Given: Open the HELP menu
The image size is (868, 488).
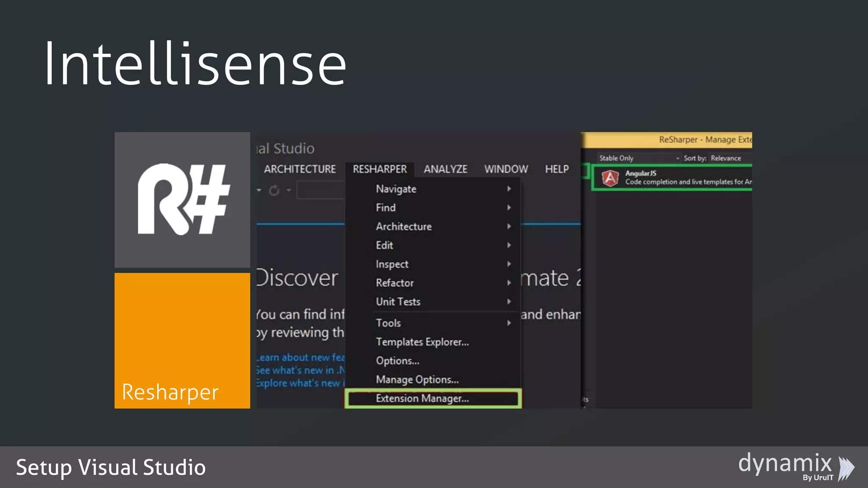Looking at the screenshot, I should (557, 169).
